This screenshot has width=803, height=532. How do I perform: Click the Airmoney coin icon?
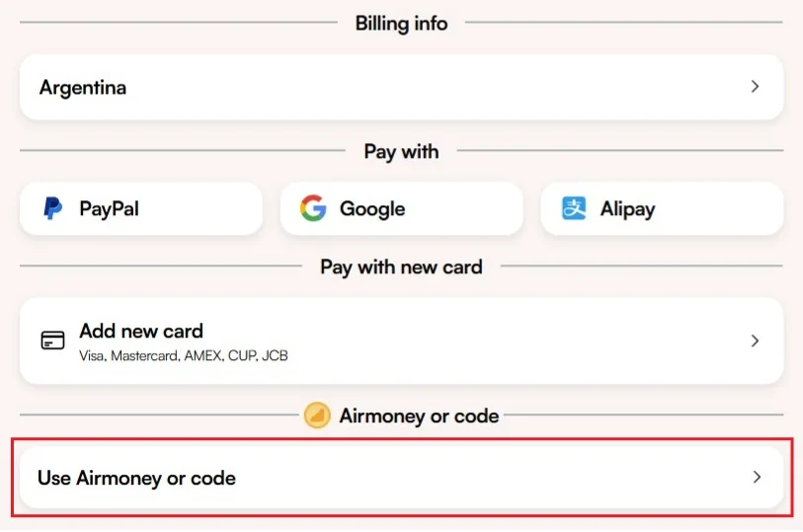pos(317,416)
